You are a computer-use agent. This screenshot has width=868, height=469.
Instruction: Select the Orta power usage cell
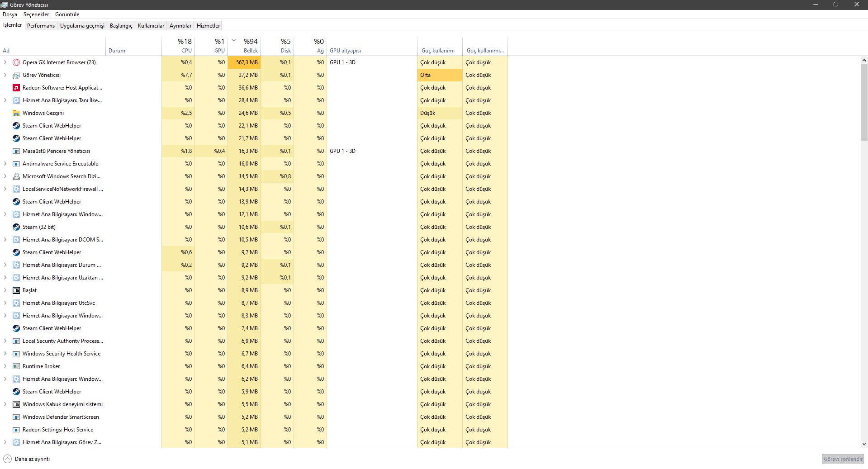pos(440,75)
